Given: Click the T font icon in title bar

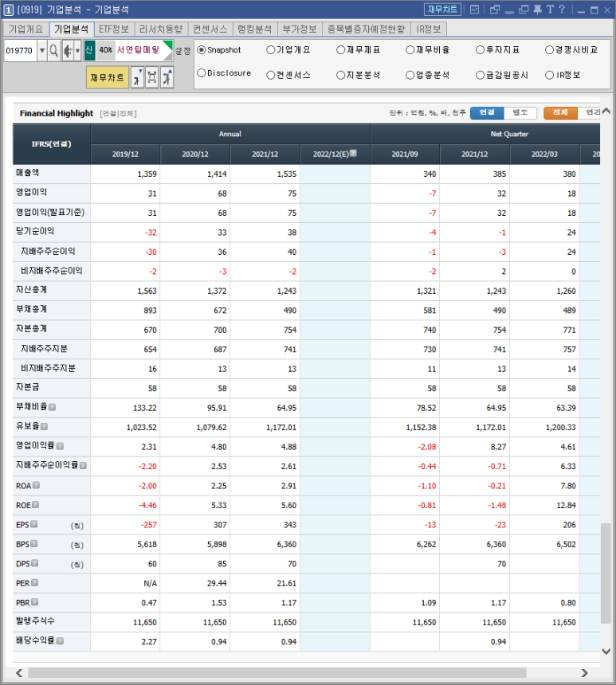Looking at the screenshot, I should coord(550,10).
